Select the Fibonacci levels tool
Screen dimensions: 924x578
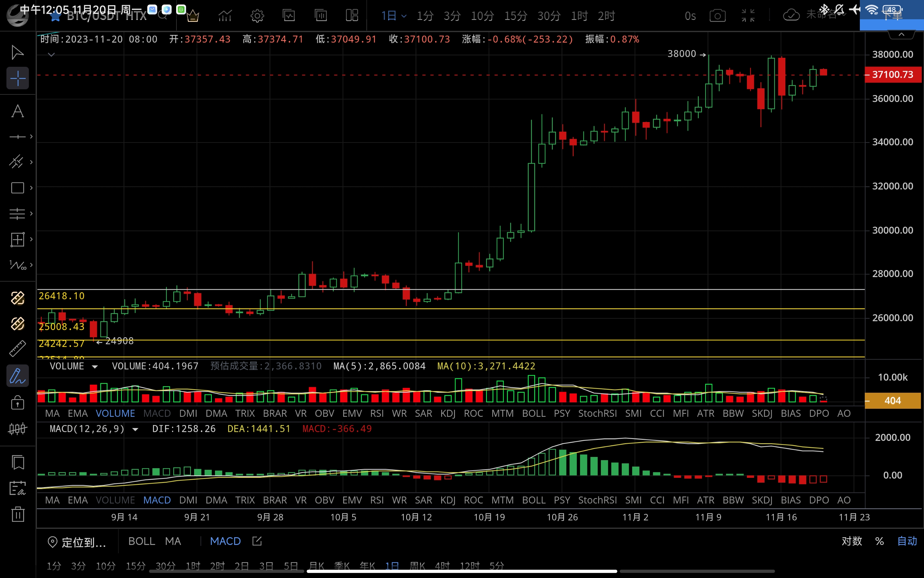17,213
